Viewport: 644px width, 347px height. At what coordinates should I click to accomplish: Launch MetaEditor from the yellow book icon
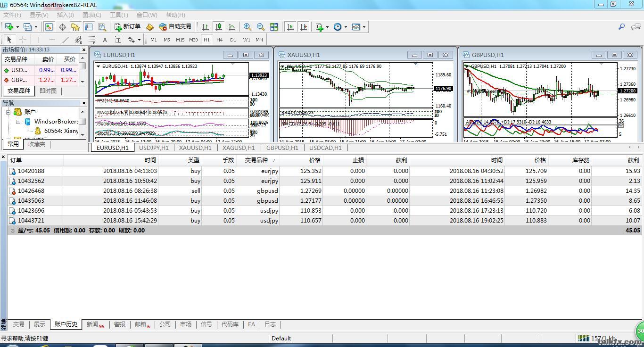pyautogui.click(x=150, y=27)
